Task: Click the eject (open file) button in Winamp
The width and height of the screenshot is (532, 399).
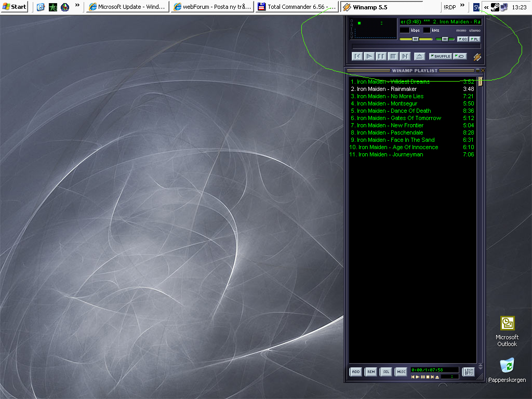Action: tap(419, 56)
